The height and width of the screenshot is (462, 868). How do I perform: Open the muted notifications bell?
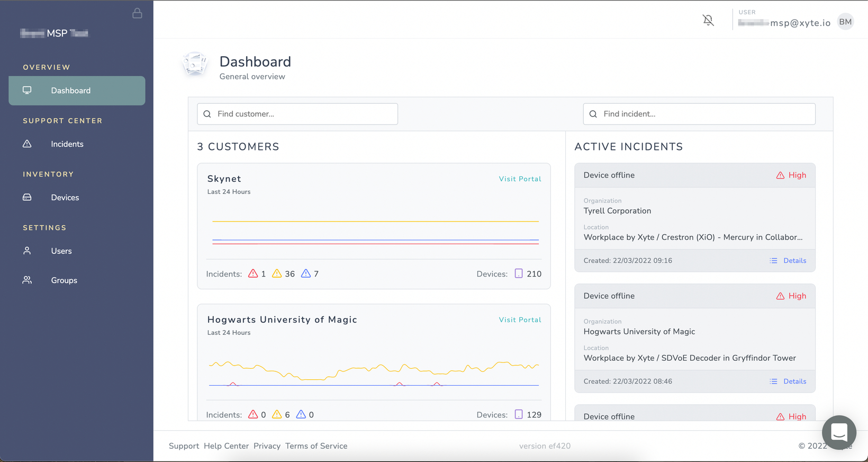(708, 21)
